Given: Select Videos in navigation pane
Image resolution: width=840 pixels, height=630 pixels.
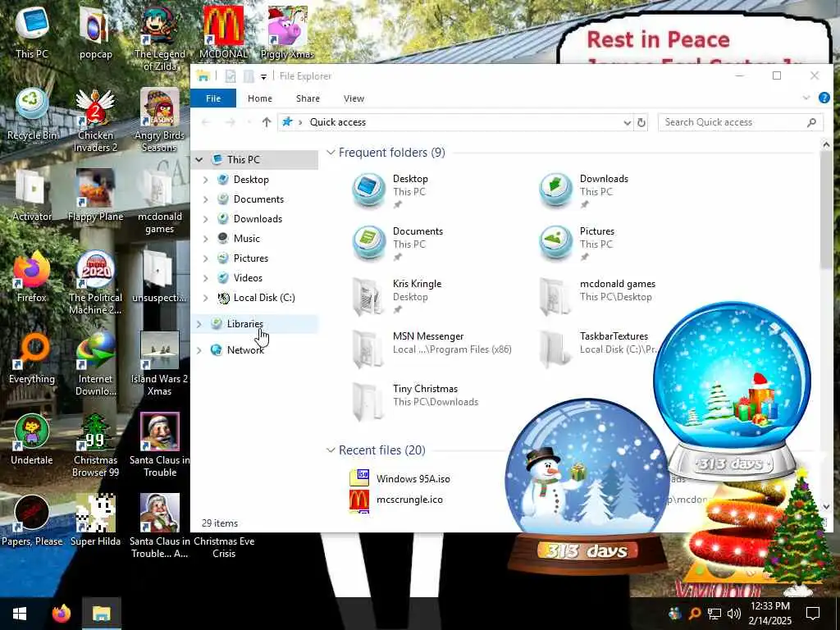Looking at the screenshot, I should [248, 278].
